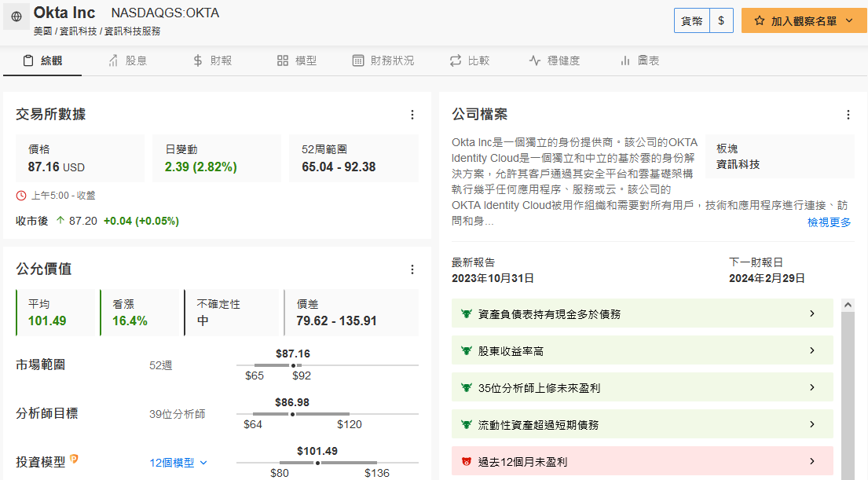Expand 股東收益率高 row

(642, 350)
